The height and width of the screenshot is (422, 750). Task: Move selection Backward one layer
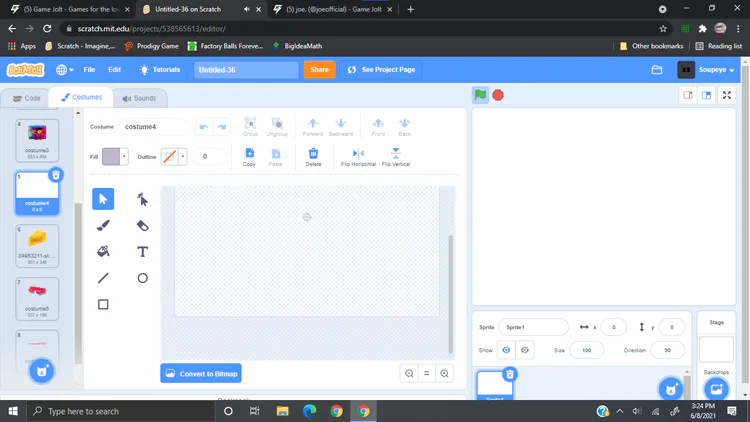[341, 127]
